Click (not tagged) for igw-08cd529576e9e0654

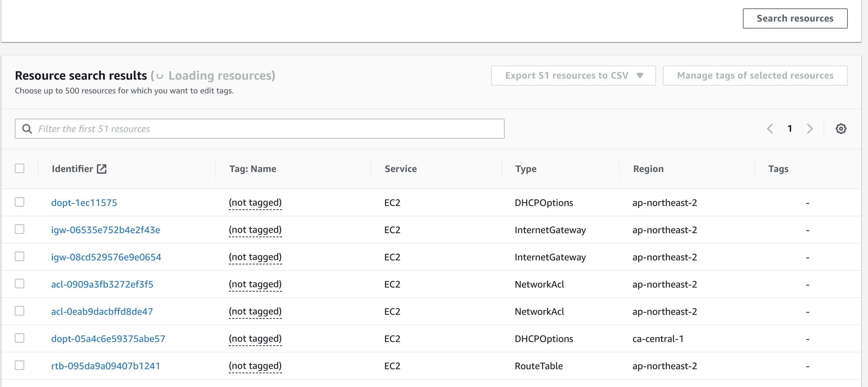click(255, 257)
